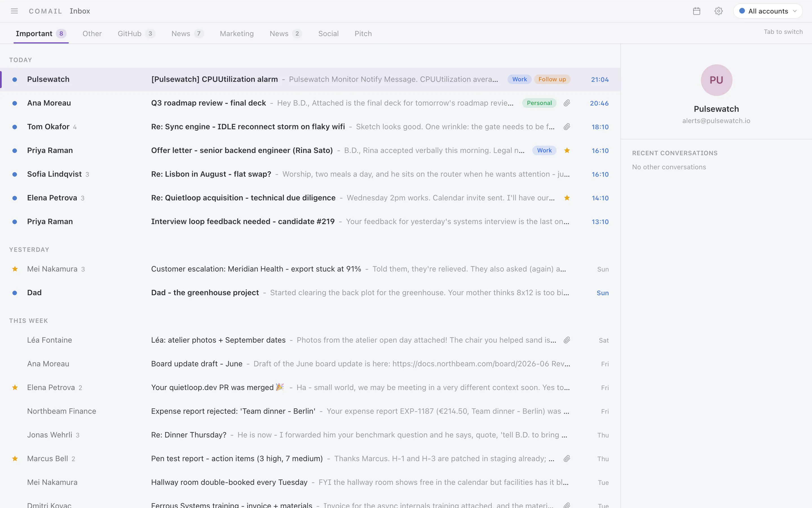The image size is (812, 508).
Task: Click attachment icon on Ferrous Systems training email
Action: coord(567,505)
